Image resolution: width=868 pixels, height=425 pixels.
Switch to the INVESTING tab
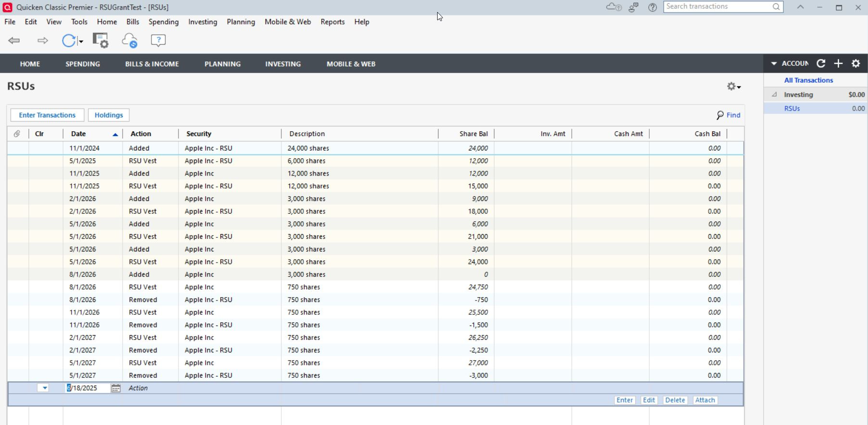pos(283,64)
